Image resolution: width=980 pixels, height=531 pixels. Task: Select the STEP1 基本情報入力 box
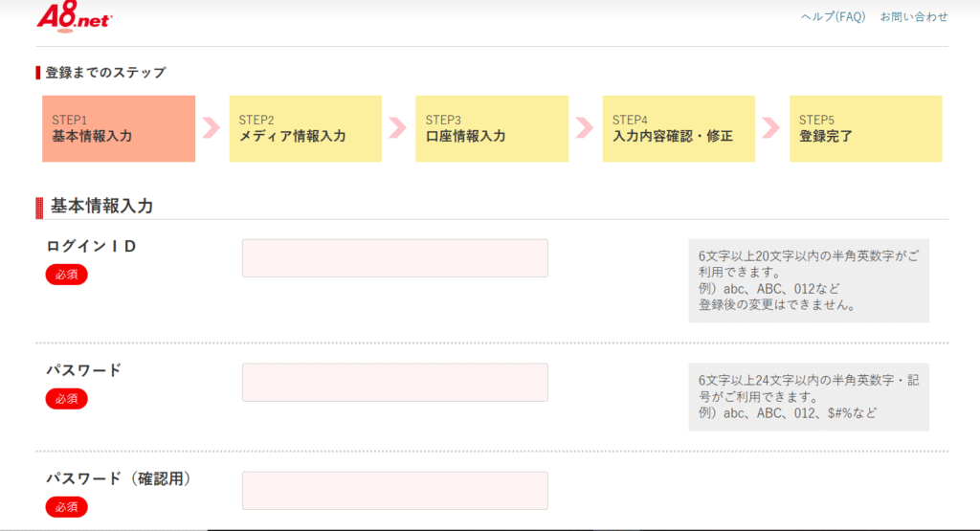tap(119, 129)
